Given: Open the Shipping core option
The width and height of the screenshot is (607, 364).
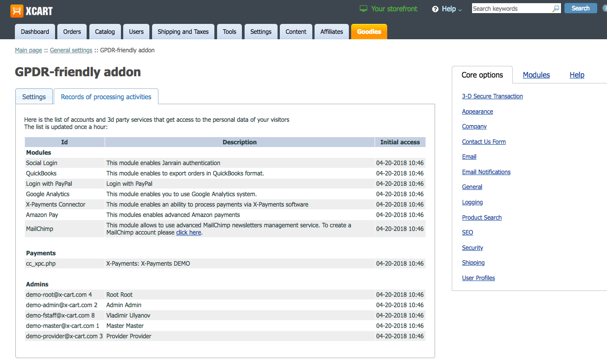Looking at the screenshot, I should [473, 263].
